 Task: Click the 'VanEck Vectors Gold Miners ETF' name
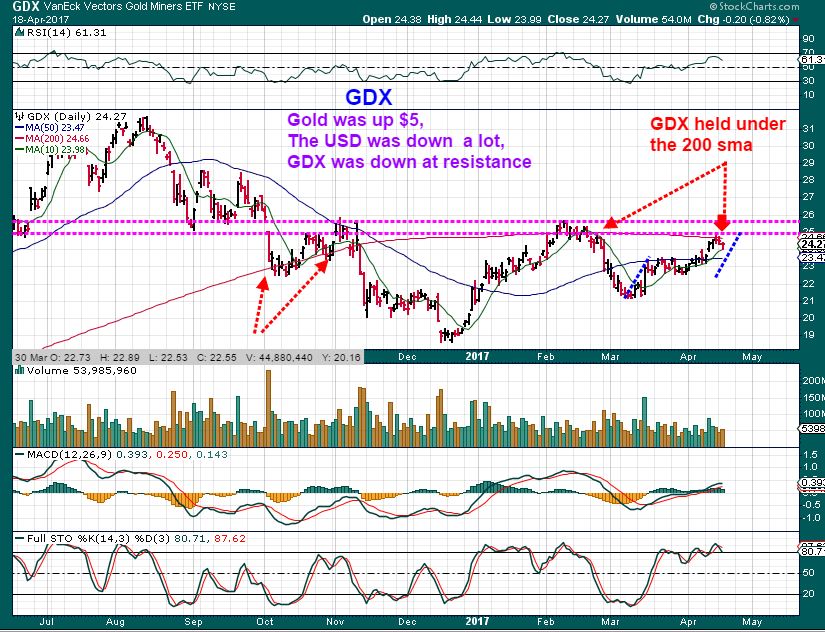[123, 7]
